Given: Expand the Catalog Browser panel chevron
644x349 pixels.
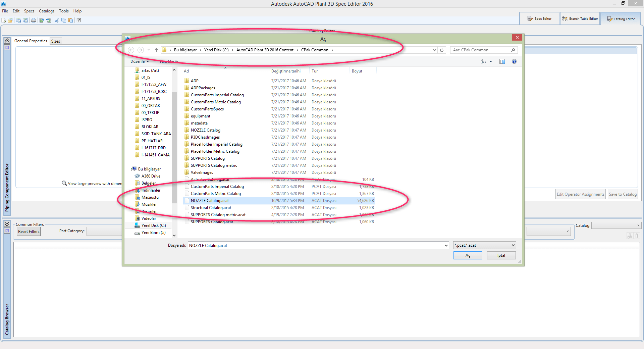Looking at the screenshot, I should [7, 223].
